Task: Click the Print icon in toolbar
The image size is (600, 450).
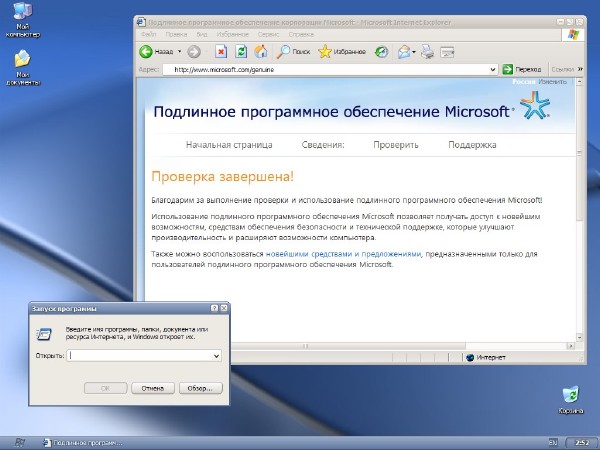Action: (428, 52)
